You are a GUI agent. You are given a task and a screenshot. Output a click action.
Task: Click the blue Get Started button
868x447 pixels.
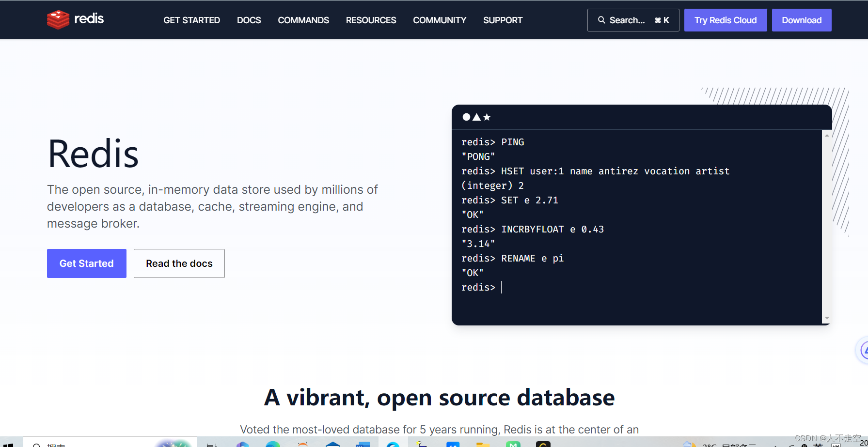pos(86,263)
